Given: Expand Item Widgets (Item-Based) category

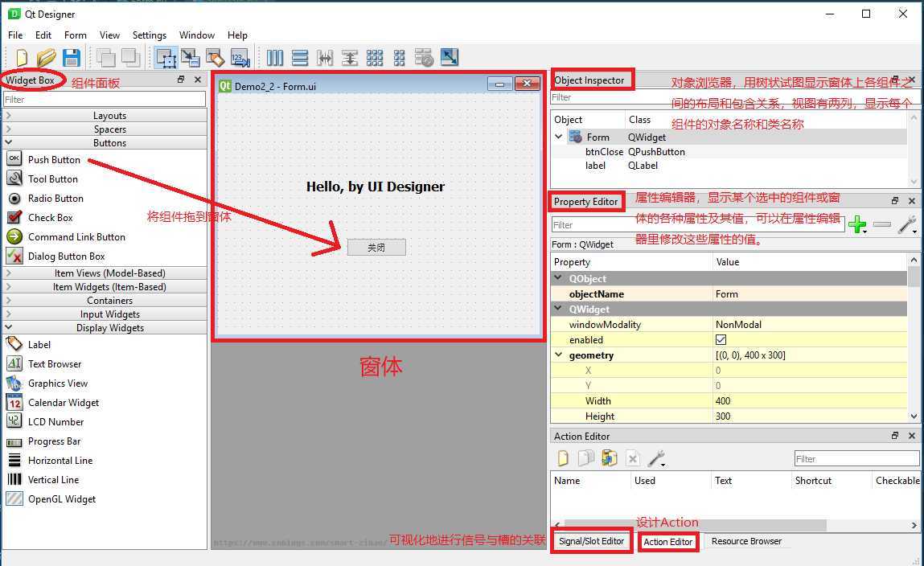Looking at the screenshot, I should [8, 287].
